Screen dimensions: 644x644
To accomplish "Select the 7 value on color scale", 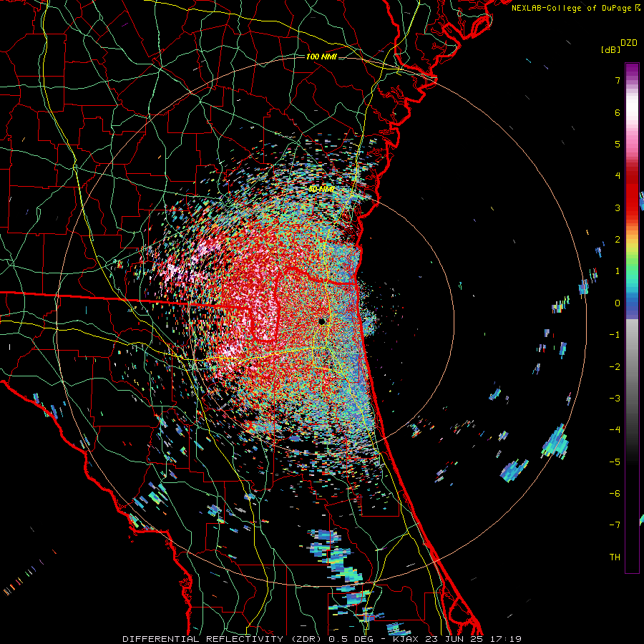I will point(618,80).
